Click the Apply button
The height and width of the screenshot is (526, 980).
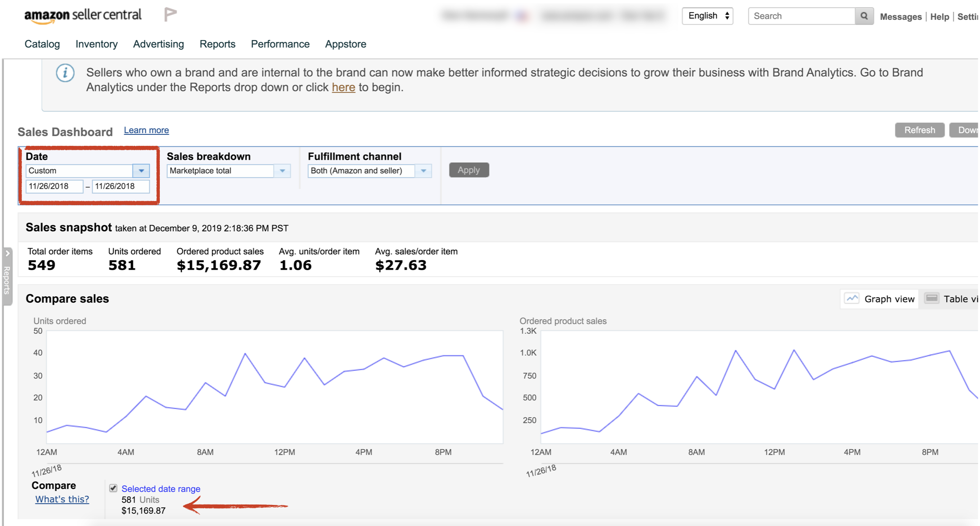point(469,170)
